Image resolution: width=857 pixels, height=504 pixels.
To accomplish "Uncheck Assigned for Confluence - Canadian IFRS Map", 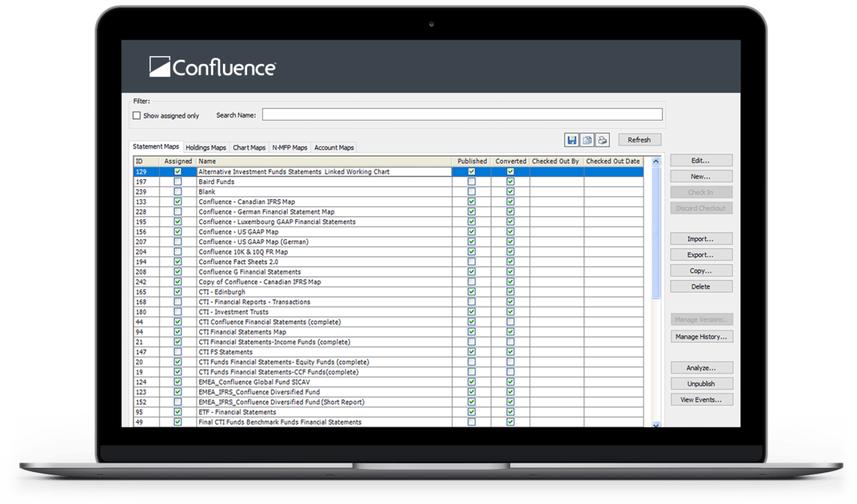I will click(177, 201).
